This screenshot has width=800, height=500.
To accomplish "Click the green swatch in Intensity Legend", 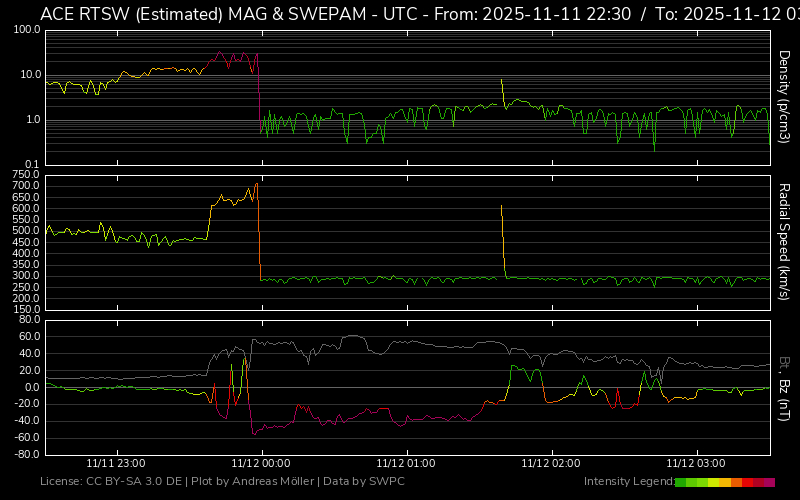I will [x=682, y=482].
